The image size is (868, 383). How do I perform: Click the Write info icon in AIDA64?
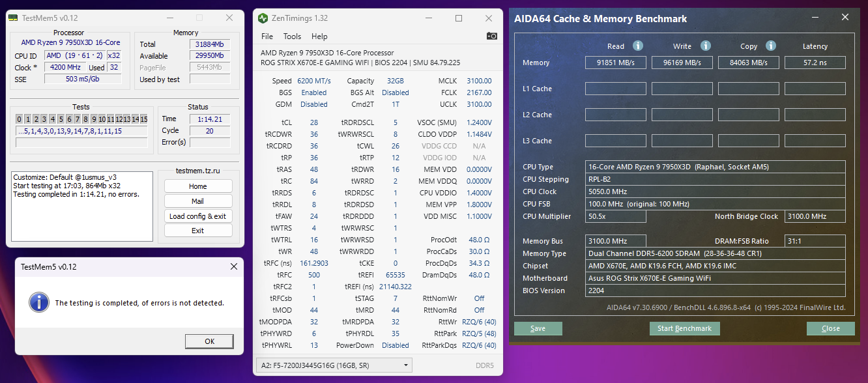[x=705, y=46]
